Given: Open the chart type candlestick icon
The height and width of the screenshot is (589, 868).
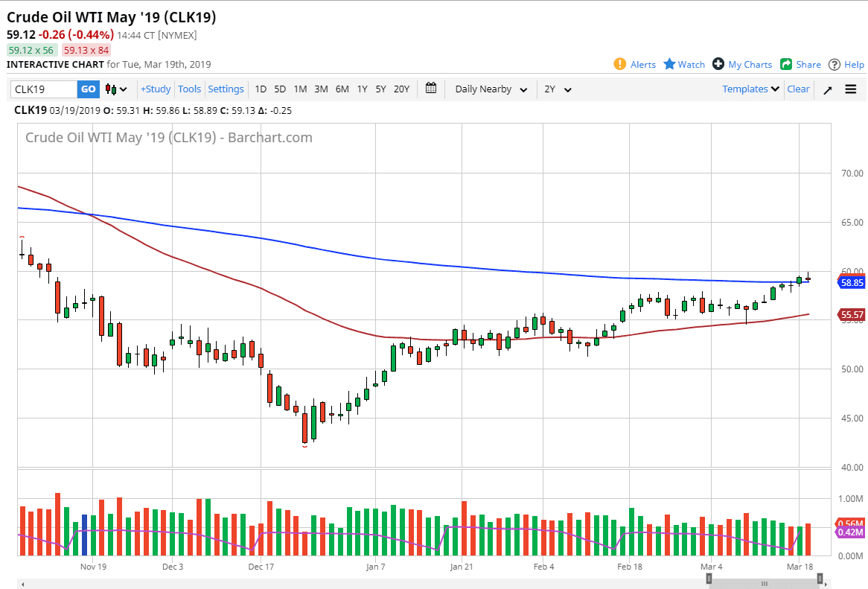Looking at the screenshot, I should click(x=110, y=89).
